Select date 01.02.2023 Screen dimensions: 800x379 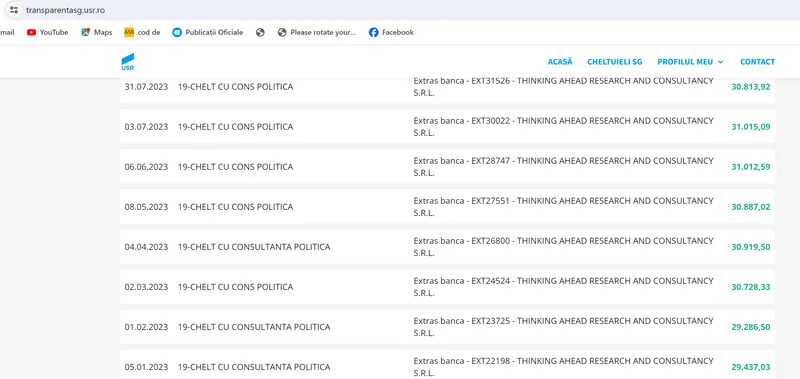(x=146, y=327)
